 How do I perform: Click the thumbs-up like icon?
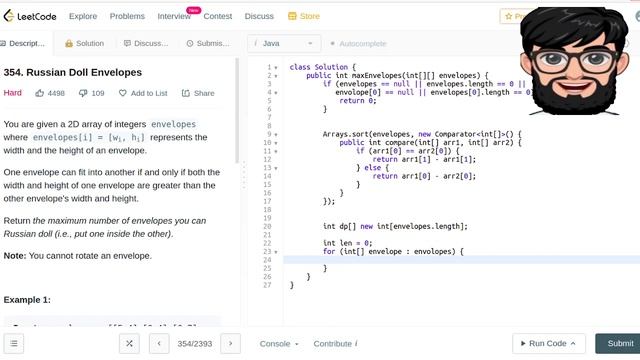pyautogui.click(x=40, y=93)
